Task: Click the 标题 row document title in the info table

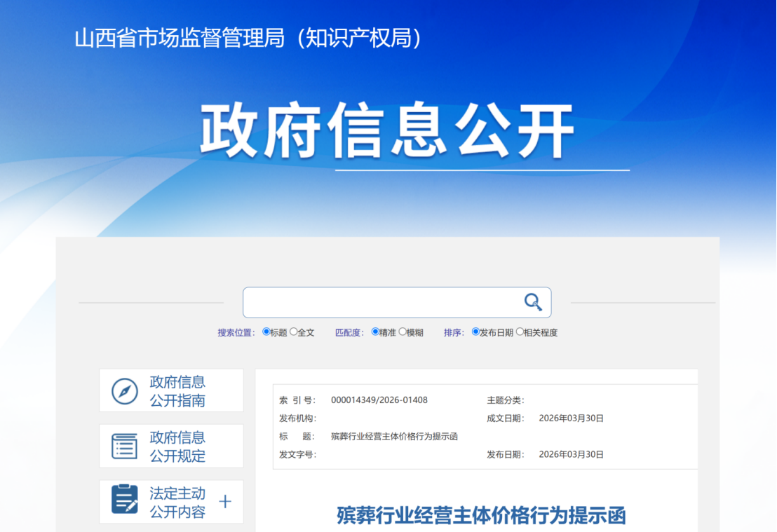Action: (394, 437)
